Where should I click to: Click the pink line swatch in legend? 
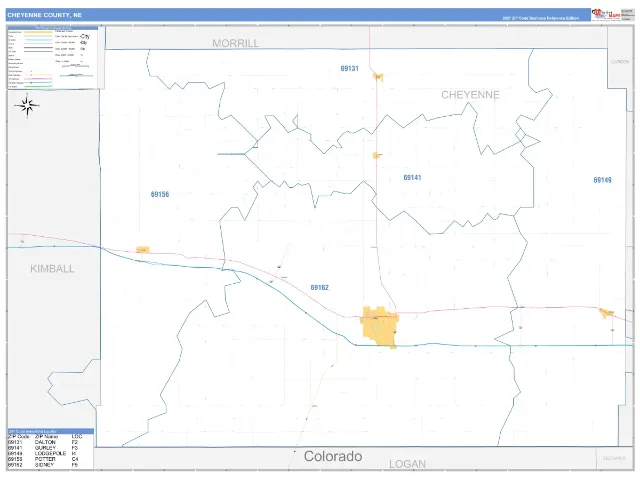coord(38,79)
